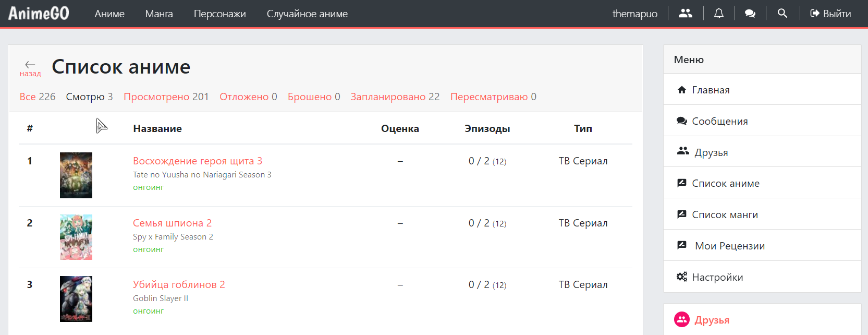This screenshot has height=335, width=868.
Task: Open Список манги in side menu
Action: pyautogui.click(x=724, y=214)
